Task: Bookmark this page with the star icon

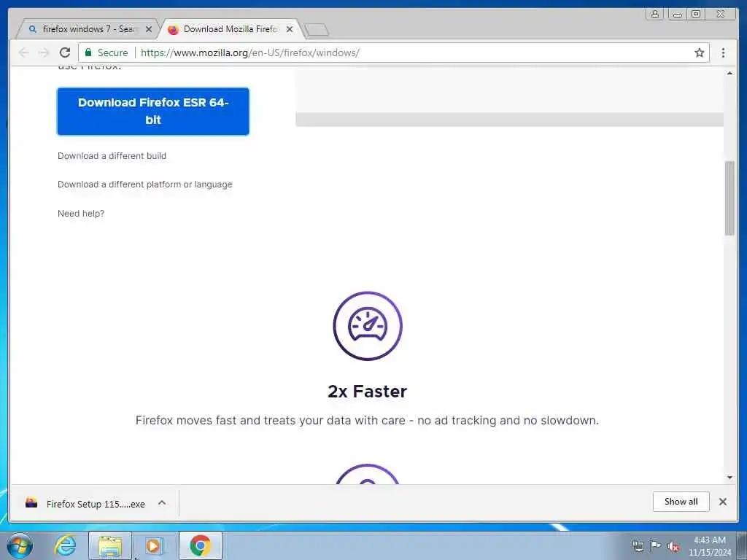Action: click(699, 52)
